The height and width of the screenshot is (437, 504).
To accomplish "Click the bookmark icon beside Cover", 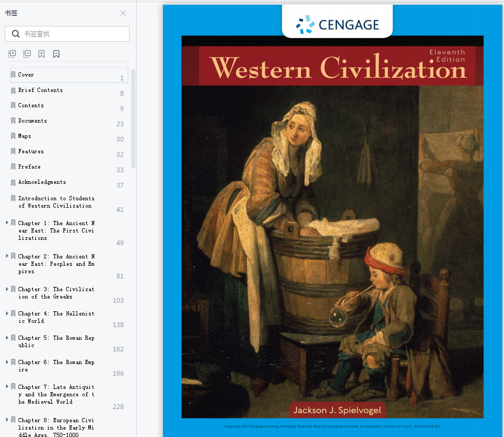I will pyautogui.click(x=13, y=75).
